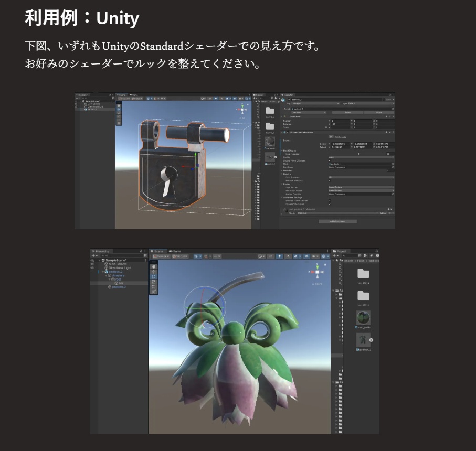476x451 pixels.
Task: Select Main Camera in lower Hierarchy
Action: (115, 264)
